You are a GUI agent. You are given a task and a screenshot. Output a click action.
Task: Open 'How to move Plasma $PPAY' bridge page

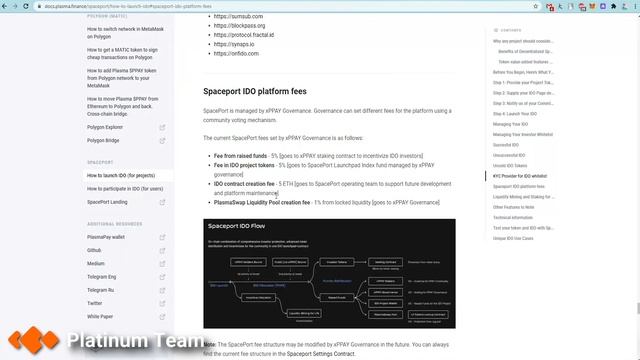122,106
